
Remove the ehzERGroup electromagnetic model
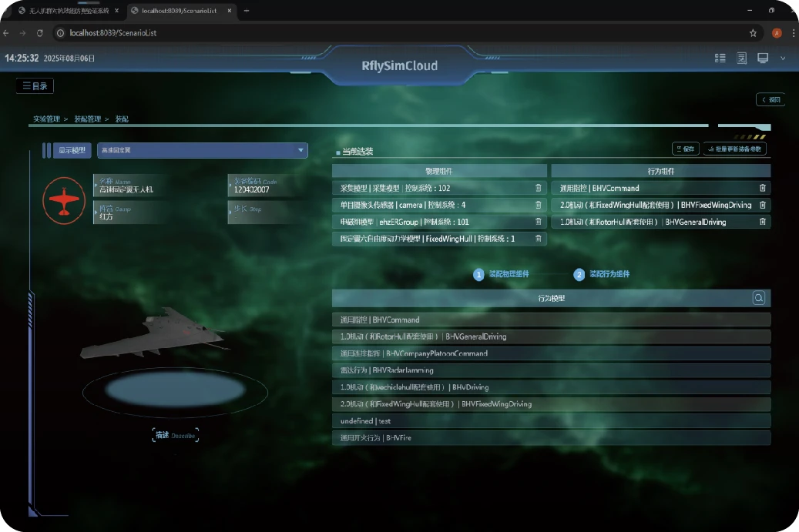(538, 222)
